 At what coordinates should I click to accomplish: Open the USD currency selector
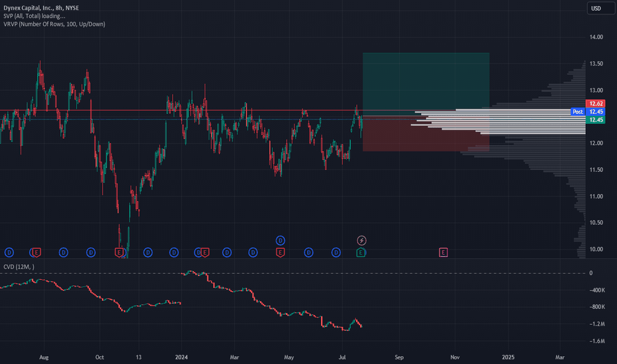(601, 8)
